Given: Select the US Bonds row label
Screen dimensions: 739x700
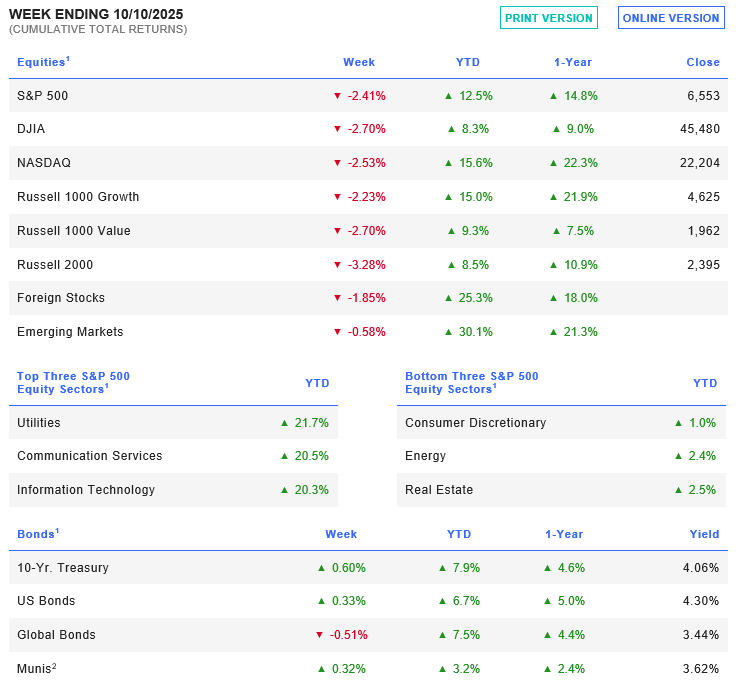Looking at the screenshot, I should coord(46,601).
